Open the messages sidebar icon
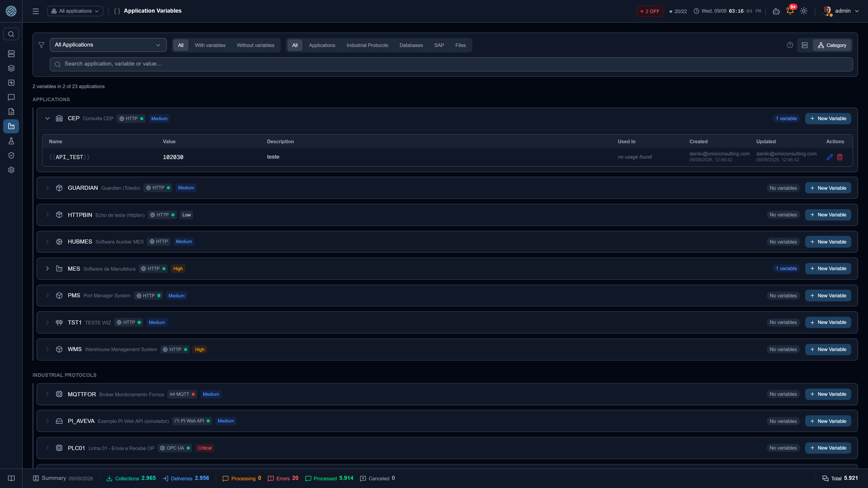Image resolution: width=868 pixels, height=488 pixels. pos(11,97)
